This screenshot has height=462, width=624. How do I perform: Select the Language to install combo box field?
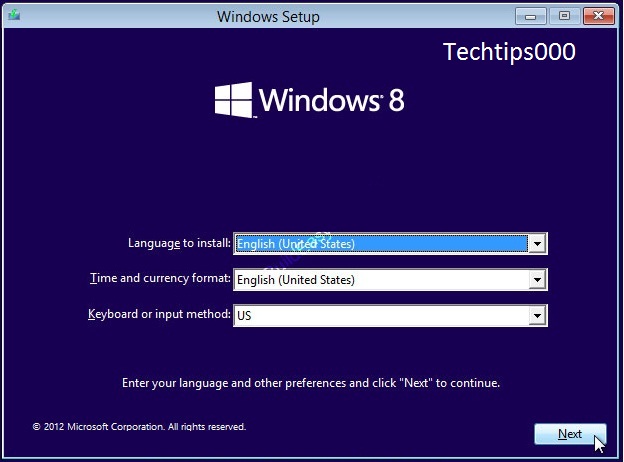[x=390, y=244]
